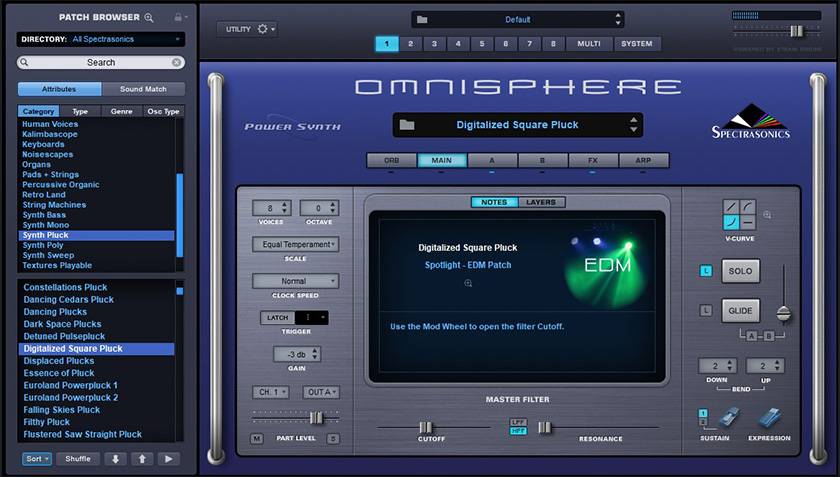Screen dimensions: 840x477
Task: Open the CH 1 MIDI channel dropdown
Action: pyautogui.click(x=271, y=392)
